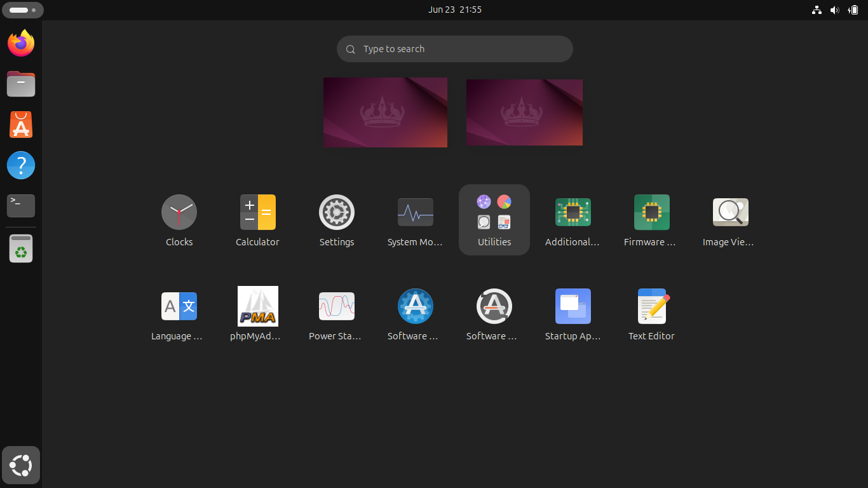Click the Activities pill in top bar
The image size is (868, 488).
23,10
